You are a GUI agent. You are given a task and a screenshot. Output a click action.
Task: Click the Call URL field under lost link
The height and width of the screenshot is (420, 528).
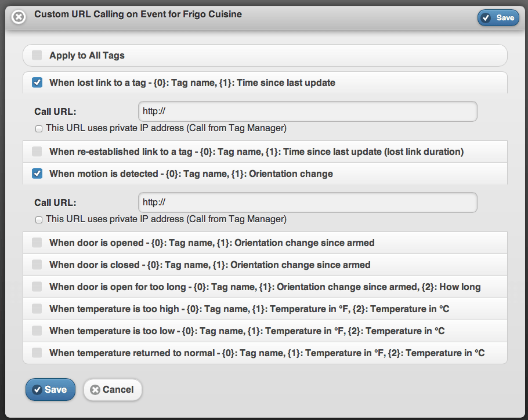[x=308, y=111]
